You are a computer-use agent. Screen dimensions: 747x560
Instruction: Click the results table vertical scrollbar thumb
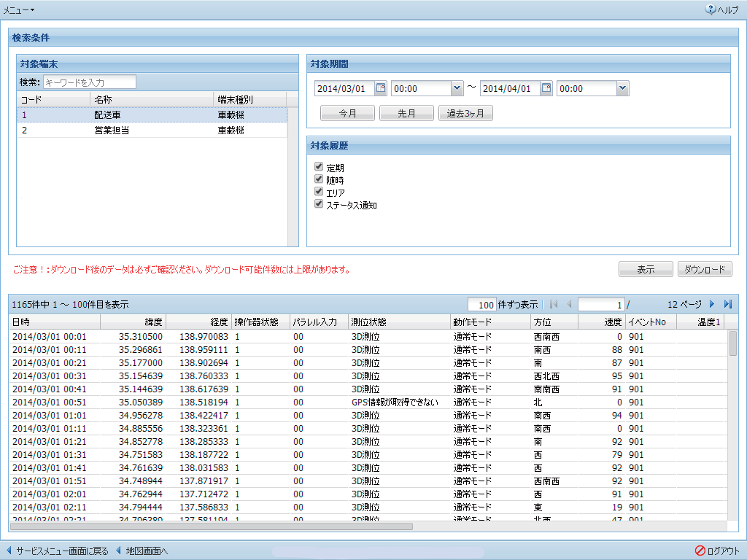click(732, 343)
